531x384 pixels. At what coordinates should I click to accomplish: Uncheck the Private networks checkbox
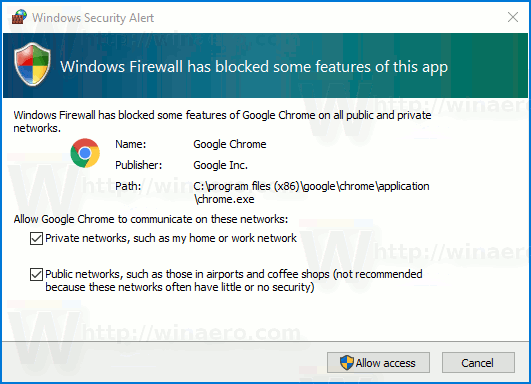tap(36, 238)
